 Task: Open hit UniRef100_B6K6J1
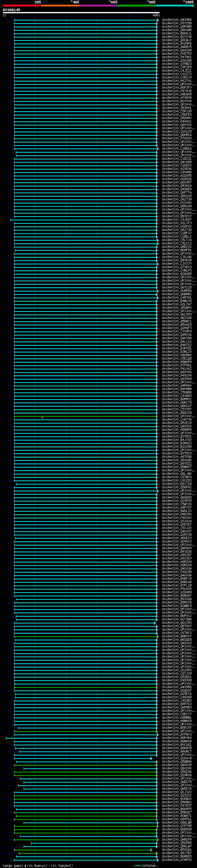coord(177,33)
